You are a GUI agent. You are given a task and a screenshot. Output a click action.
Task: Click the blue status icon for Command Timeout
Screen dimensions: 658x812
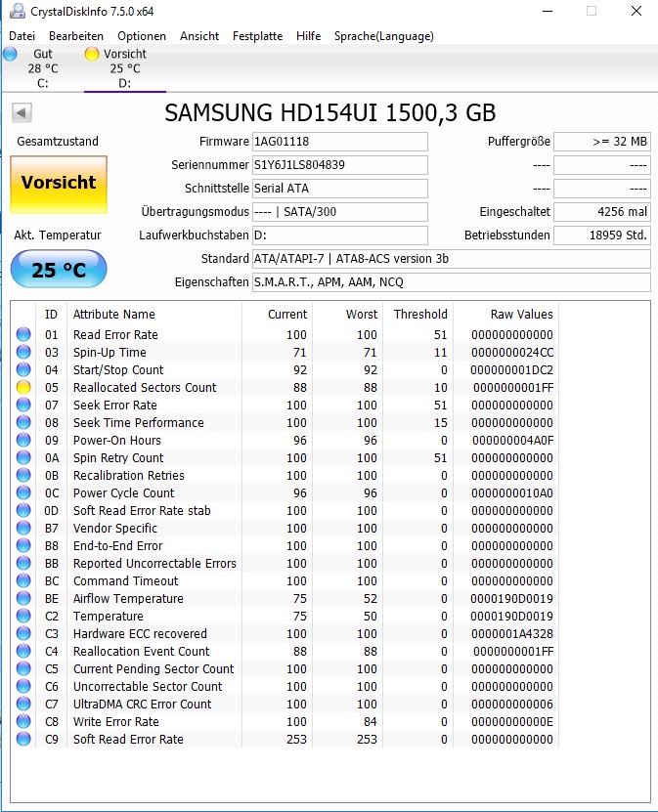[x=23, y=580]
